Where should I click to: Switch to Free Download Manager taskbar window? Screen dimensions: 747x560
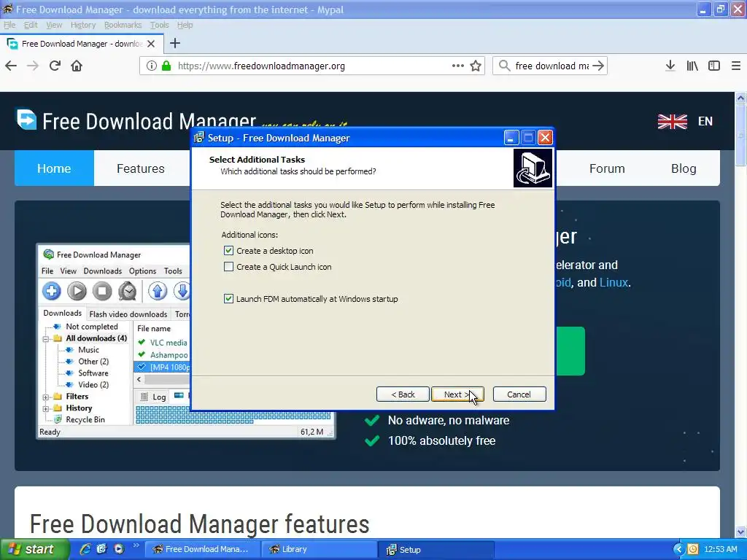coord(202,549)
